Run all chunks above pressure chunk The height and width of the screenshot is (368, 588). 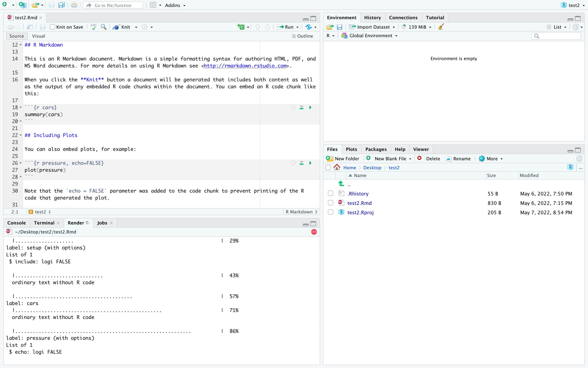(x=302, y=163)
